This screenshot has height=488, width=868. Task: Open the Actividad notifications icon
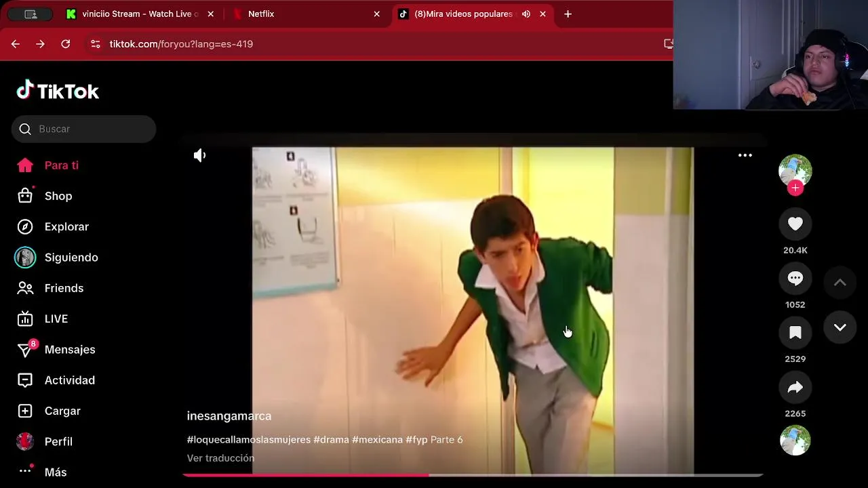[25, 380]
